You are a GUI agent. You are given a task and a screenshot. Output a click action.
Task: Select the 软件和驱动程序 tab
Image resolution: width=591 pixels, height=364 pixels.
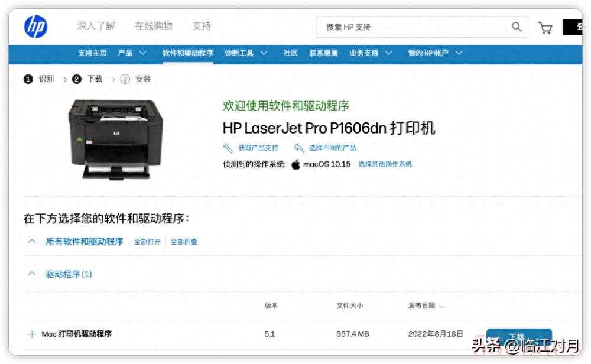188,53
